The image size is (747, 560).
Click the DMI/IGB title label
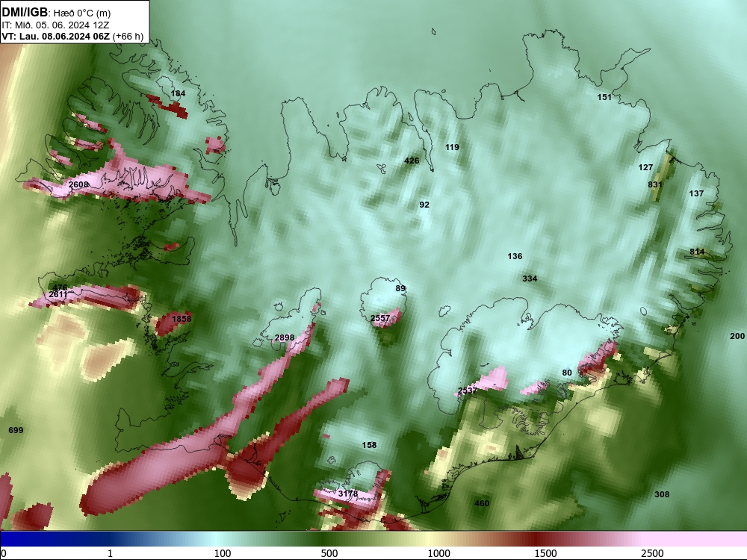25,13
